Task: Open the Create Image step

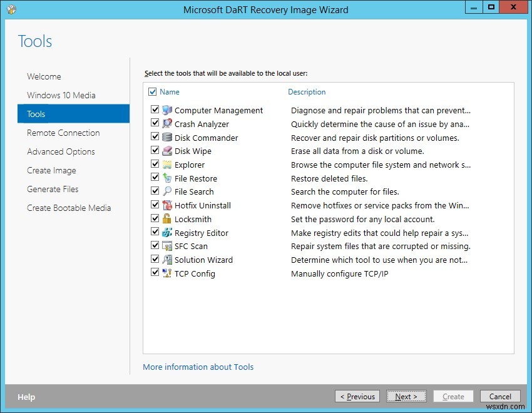Action: (51, 170)
